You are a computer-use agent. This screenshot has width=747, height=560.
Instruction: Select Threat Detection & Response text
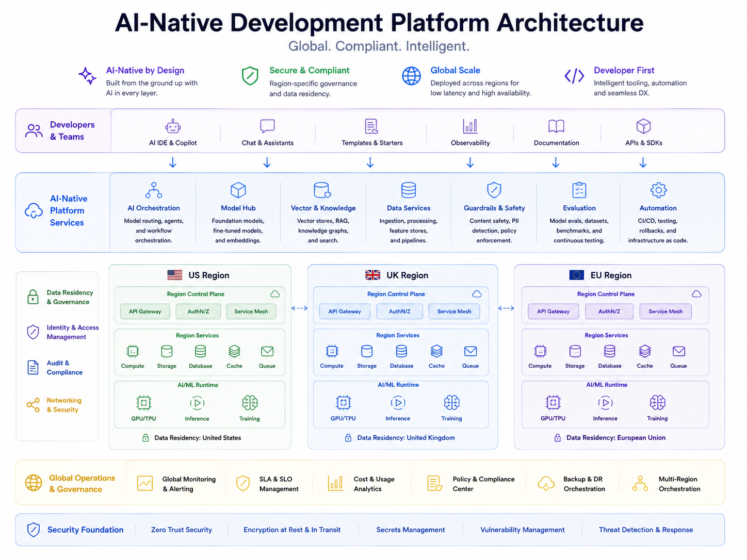[646, 530]
